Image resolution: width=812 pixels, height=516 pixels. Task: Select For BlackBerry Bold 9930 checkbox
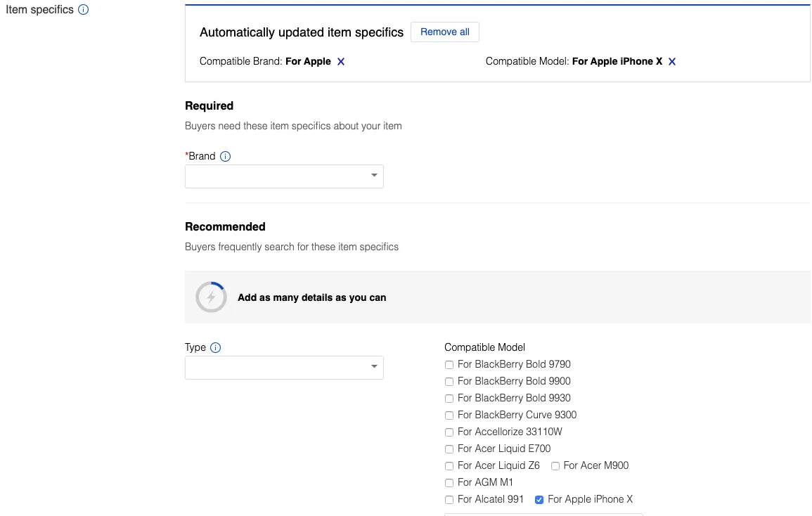449,399
